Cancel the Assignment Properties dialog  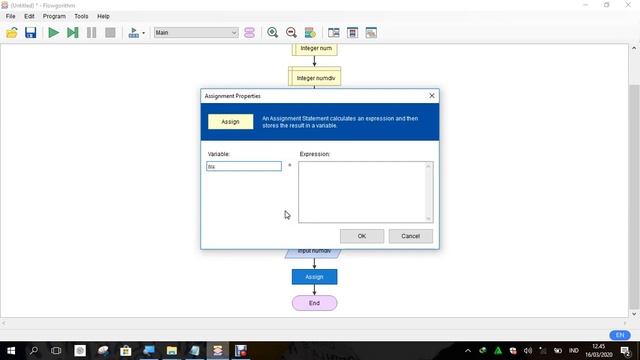click(x=411, y=236)
